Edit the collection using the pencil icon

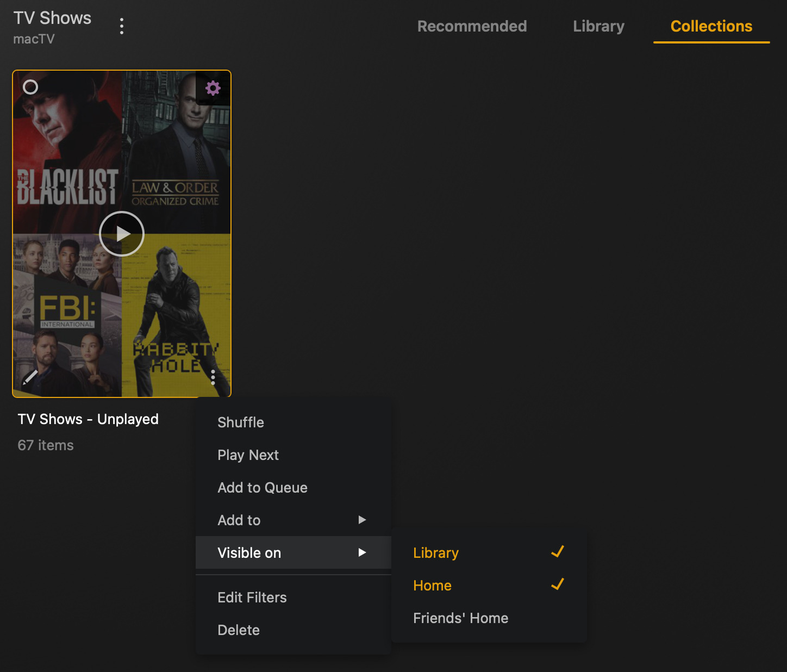tap(30, 377)
